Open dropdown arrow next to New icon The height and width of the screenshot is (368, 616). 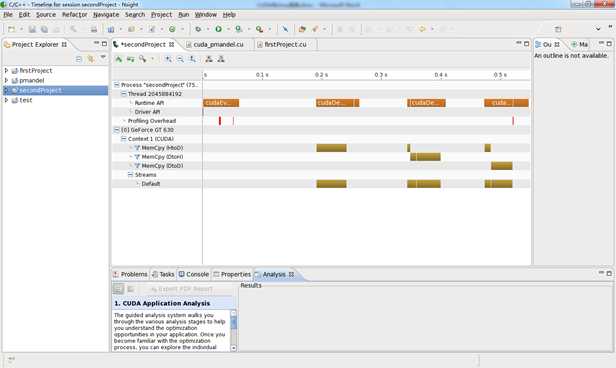[21, 29]
